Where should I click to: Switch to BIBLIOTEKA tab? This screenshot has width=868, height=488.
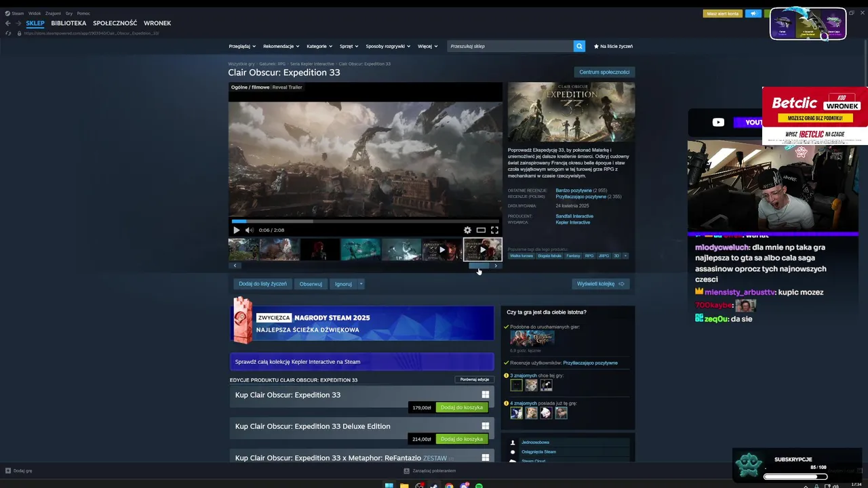pyautogui.click(x=68, y=23)
